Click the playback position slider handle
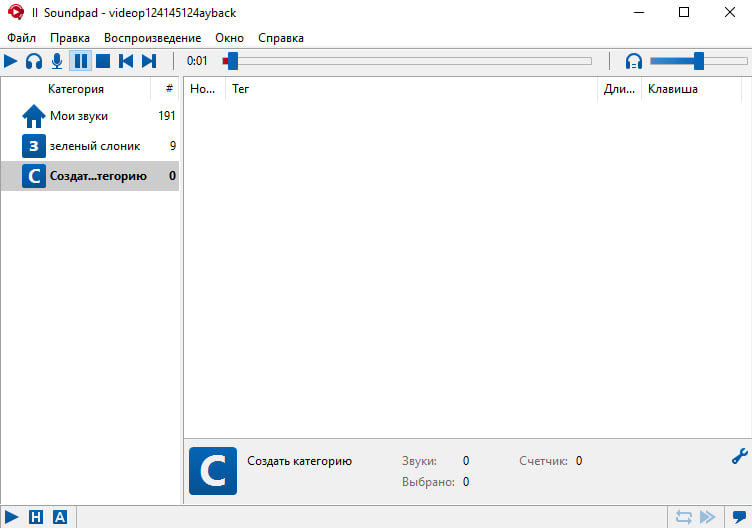752x529 pixels. coord(233,61)
